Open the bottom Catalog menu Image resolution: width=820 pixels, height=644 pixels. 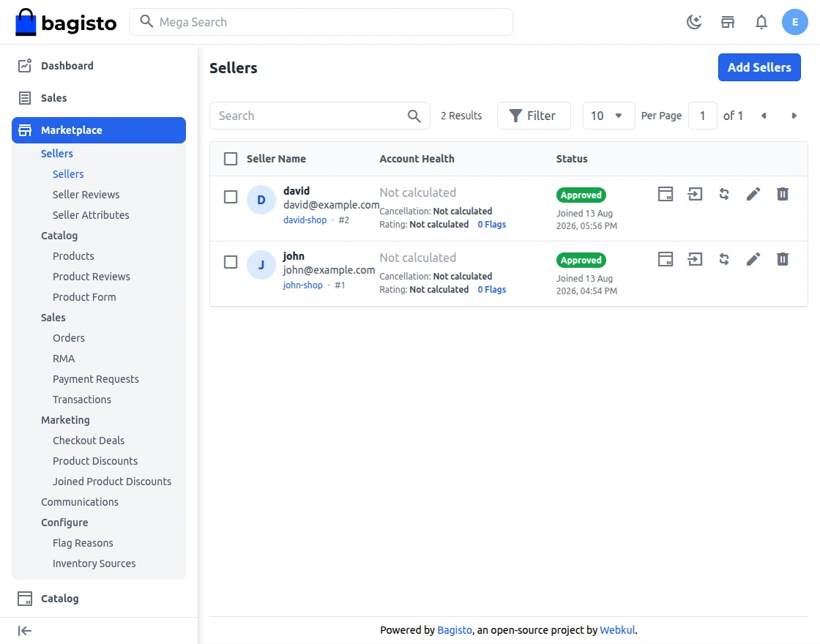click(x=99, y=599)
